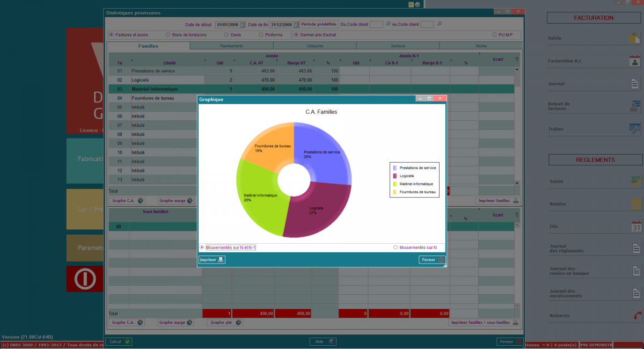Click the Journal des remise en banque icon
Screen dimensions: 644x349
coord(635,271)
